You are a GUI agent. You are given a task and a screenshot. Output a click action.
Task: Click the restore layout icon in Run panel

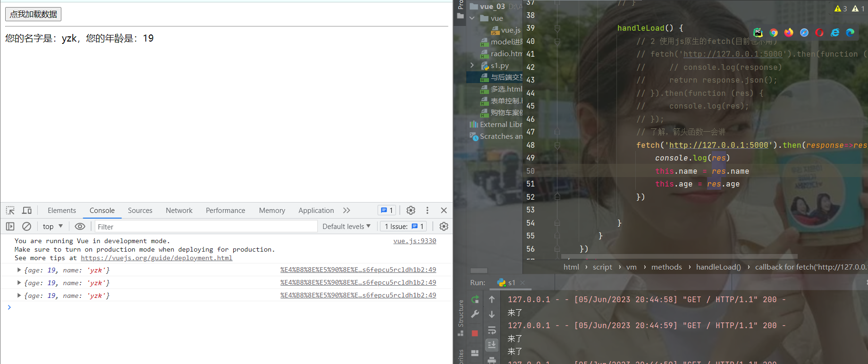coord(475,353)
